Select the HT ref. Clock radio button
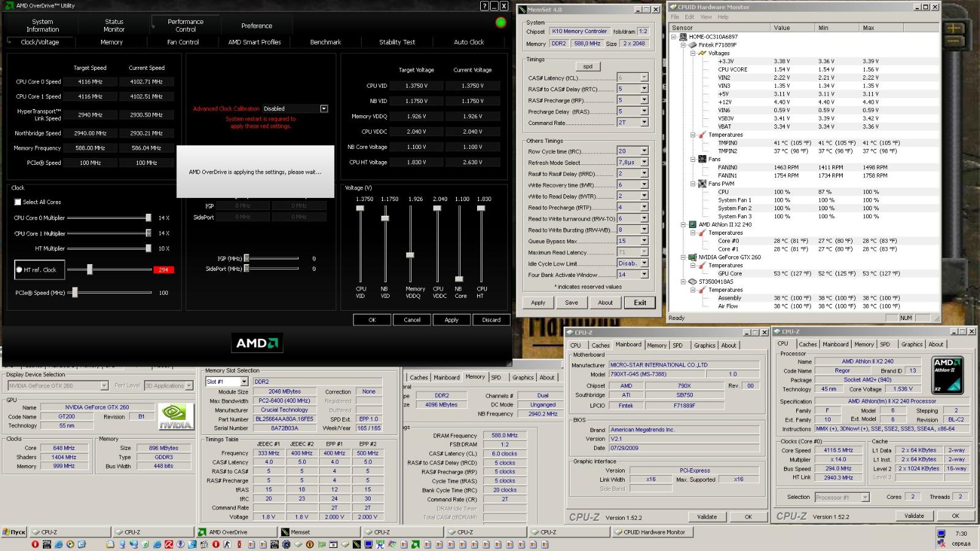This screenshot has height=551, width=980. tap(19, 270)
